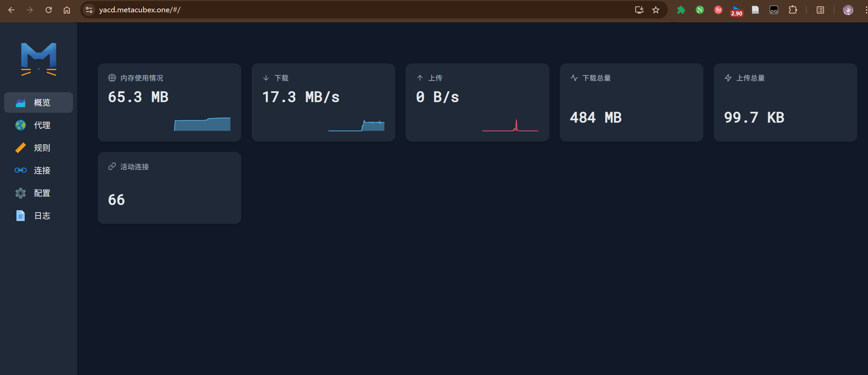Image resolution: width=868 pixels, height=375 pixels.
Task: View site information icon in address bar
Action: click(x=89, y=10)
